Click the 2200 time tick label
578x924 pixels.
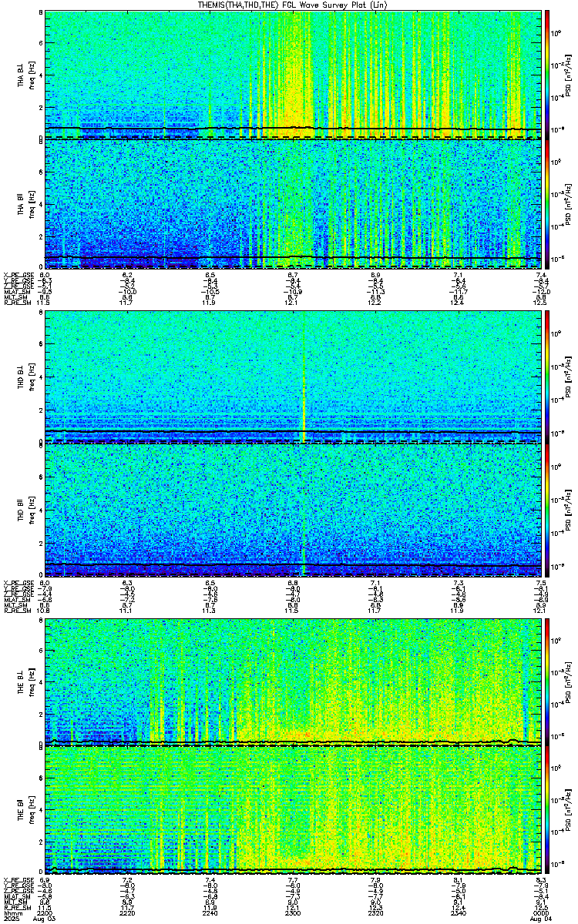45,912
